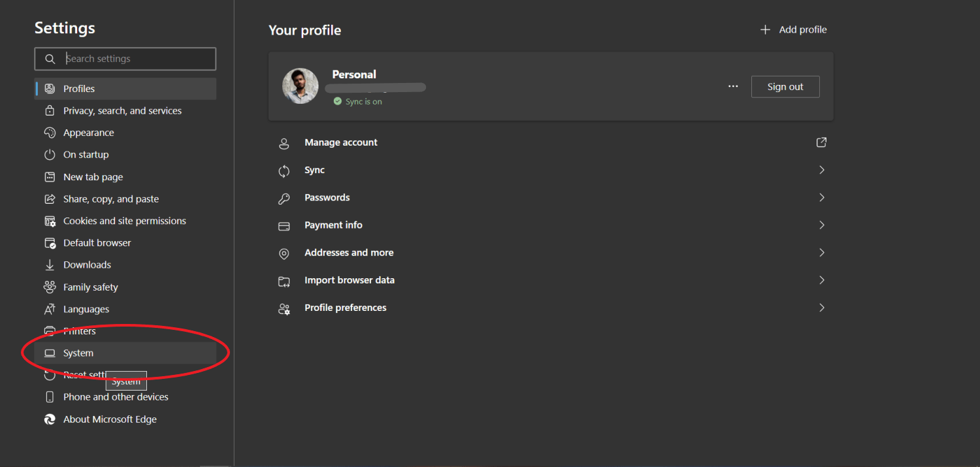Focus the Search settings field
980x467 pixels.
coord(137,59)
